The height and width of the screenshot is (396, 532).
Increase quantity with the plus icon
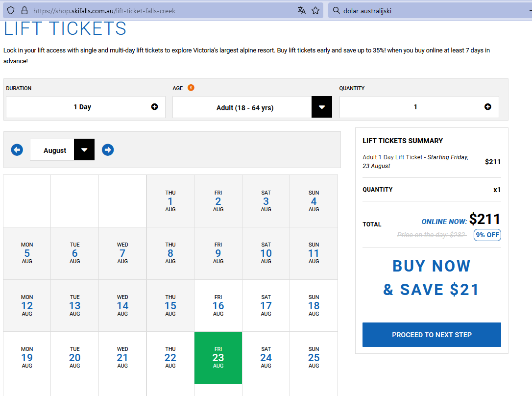[487, 107]
